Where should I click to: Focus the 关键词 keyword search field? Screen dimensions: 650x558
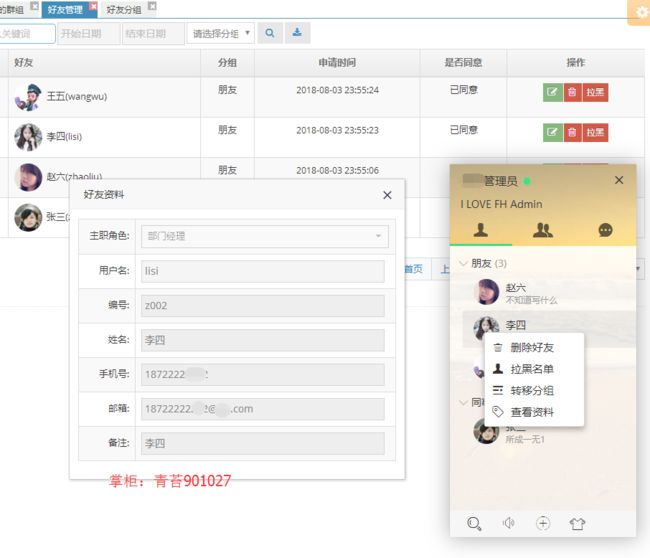[27, 34]
